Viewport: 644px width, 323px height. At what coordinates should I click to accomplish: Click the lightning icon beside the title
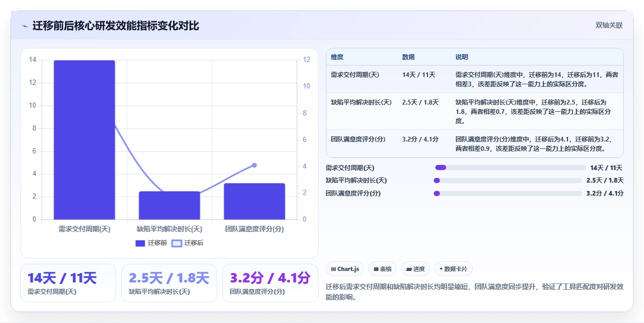tap(24, 27)
